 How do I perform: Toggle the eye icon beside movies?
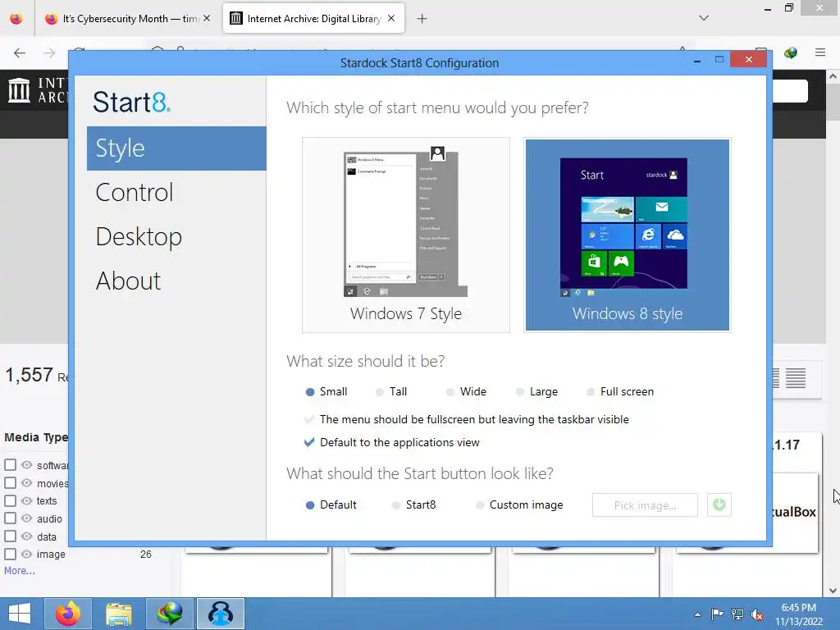pyautogui.click(x=26, y=482)
